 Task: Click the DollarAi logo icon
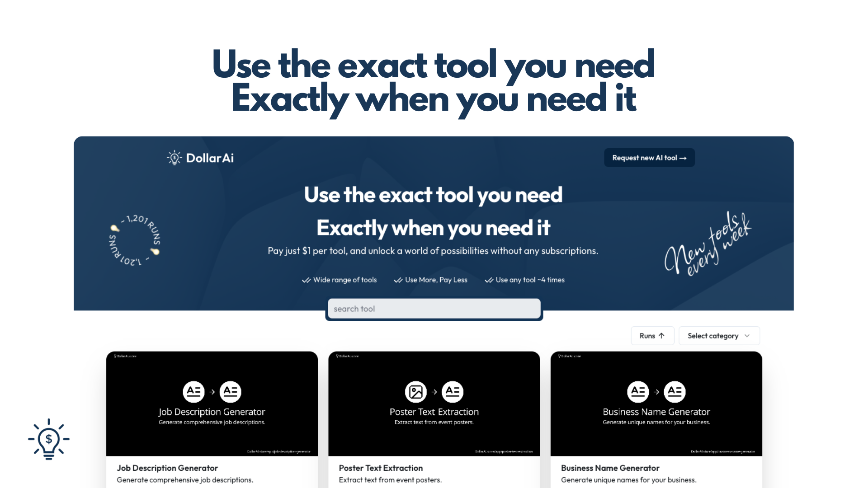175,157
